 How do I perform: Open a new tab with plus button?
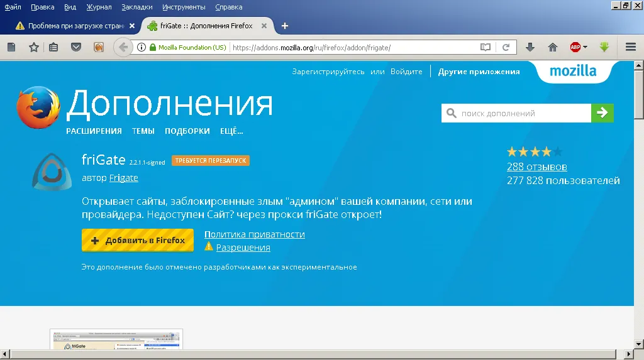pyautogui.click(x=285, y=26)
